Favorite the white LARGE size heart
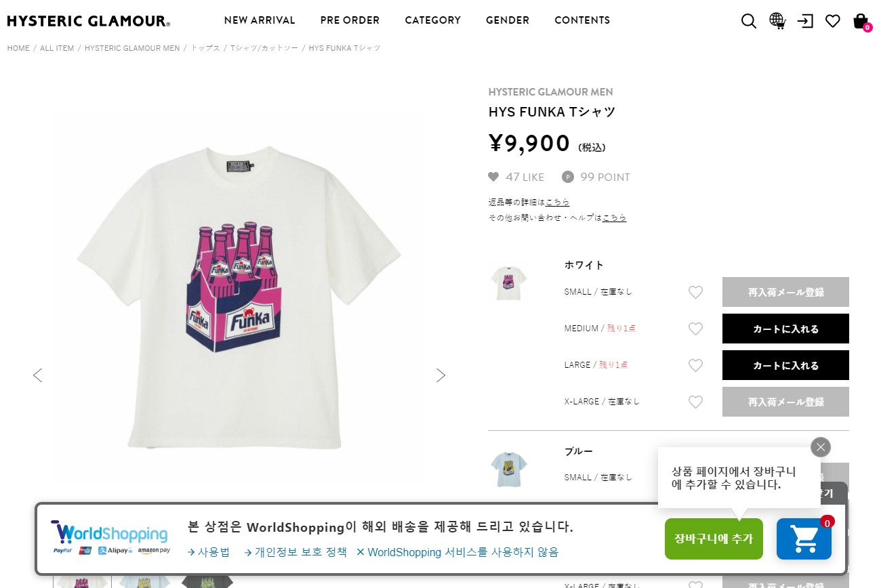 (x=695, y=366)
